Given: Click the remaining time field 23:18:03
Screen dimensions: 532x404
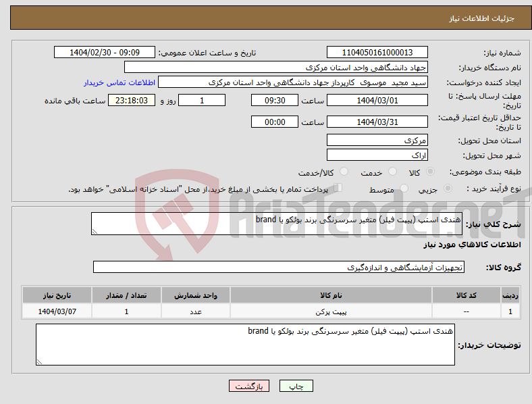Looking at the screenshot, I should (132, 100).
